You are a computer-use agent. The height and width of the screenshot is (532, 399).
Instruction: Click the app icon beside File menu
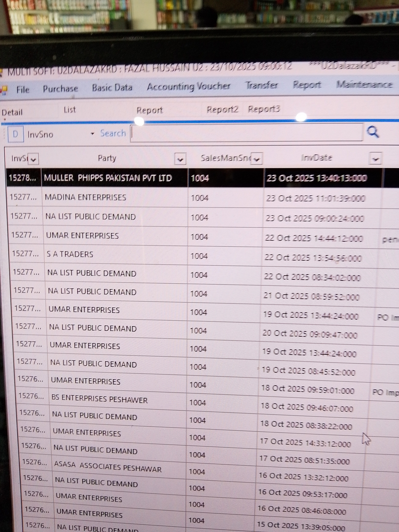coord(4,90)
